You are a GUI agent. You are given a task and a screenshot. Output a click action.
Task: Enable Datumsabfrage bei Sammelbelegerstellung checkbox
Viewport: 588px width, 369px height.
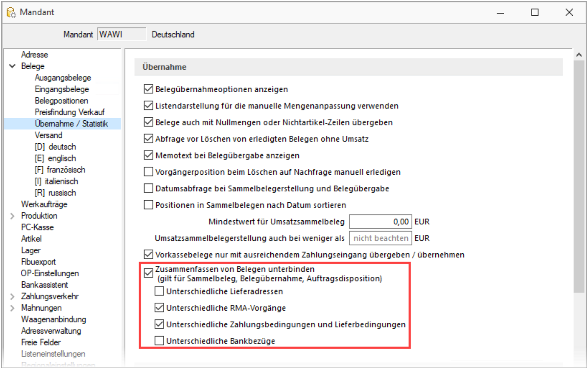(x=148, y=188)
